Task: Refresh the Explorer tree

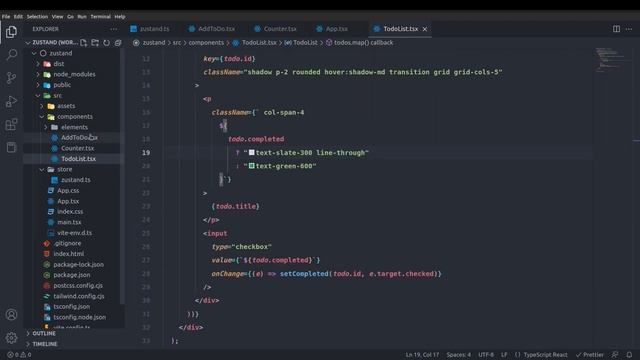Action: click(107, 42)
